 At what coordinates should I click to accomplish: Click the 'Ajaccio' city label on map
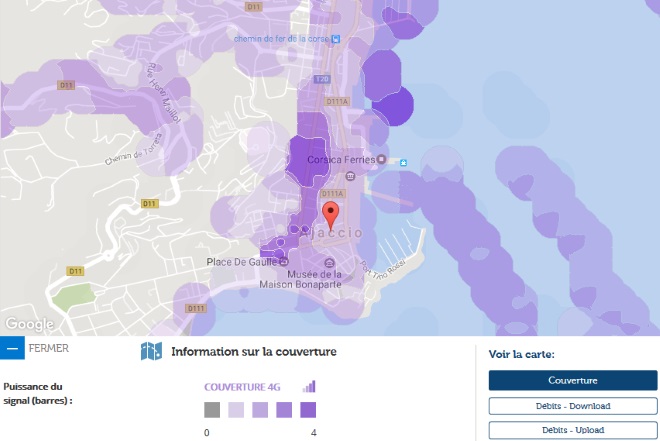coord(332,233)
